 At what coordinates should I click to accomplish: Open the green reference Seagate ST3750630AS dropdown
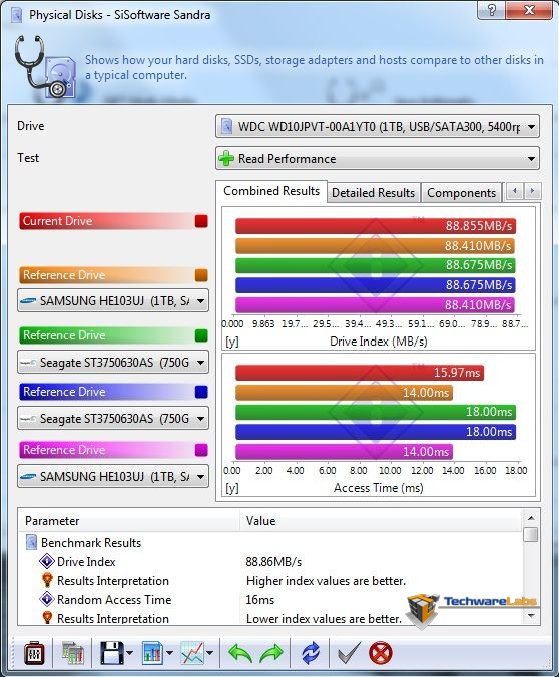(113, 363)
